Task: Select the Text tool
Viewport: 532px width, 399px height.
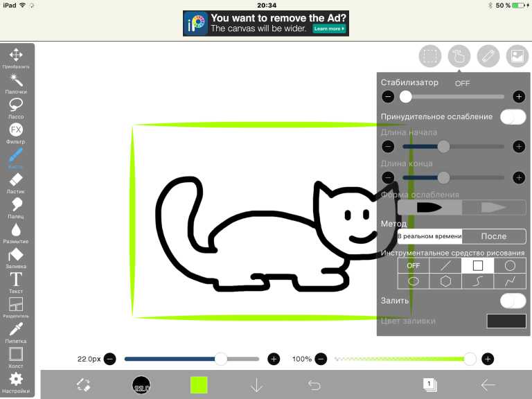Action: point(16,283)
